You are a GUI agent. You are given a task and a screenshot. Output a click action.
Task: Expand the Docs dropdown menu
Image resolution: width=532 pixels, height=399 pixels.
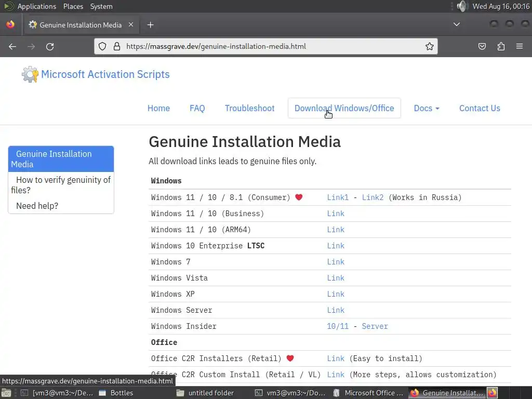427,108
